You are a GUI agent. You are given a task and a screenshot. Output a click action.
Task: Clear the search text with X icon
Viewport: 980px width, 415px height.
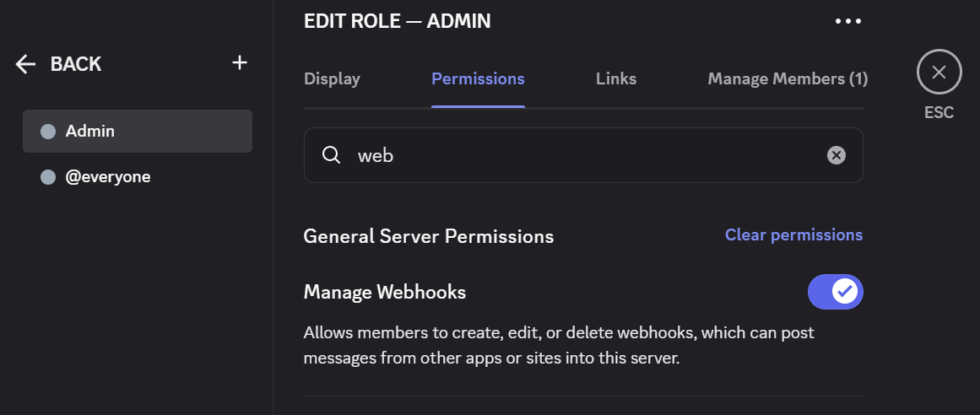pos(836,155)
